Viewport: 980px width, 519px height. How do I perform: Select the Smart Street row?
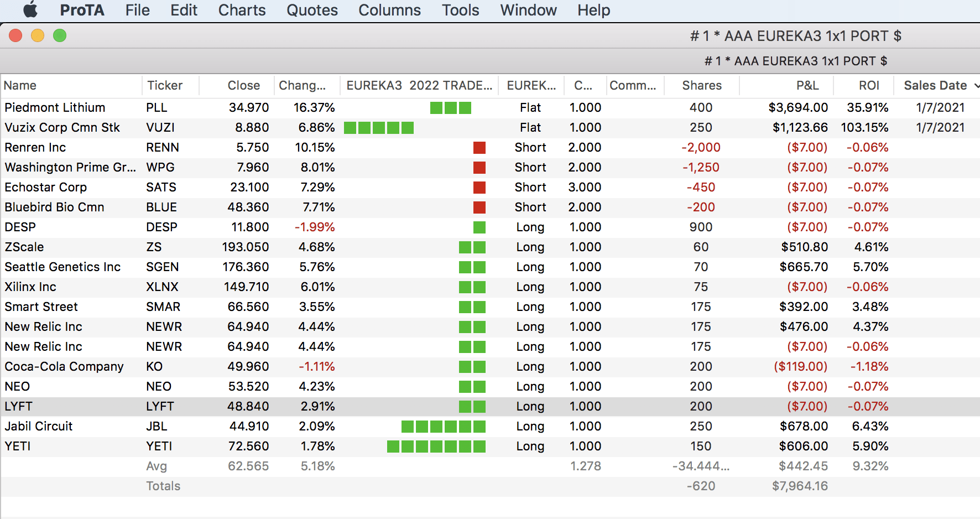point(490,307)
